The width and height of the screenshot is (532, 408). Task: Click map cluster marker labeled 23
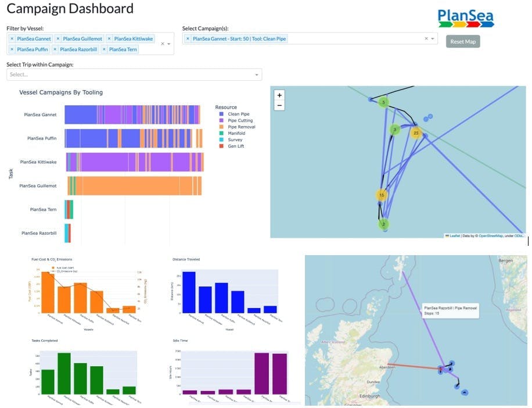pos(416,133)
